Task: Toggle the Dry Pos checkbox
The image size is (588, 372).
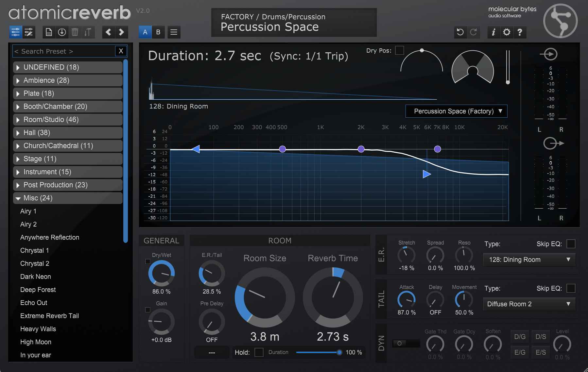Action: click(400, 50)
